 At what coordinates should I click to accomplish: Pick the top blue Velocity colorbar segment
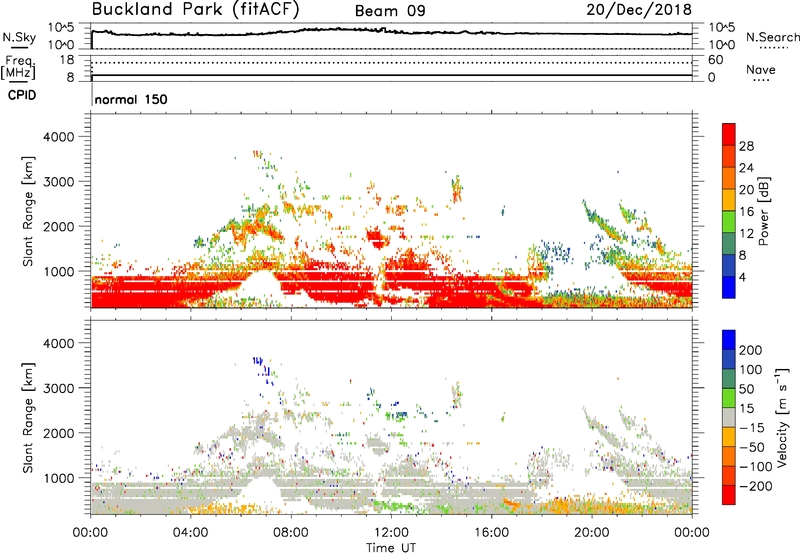(729, 340)
